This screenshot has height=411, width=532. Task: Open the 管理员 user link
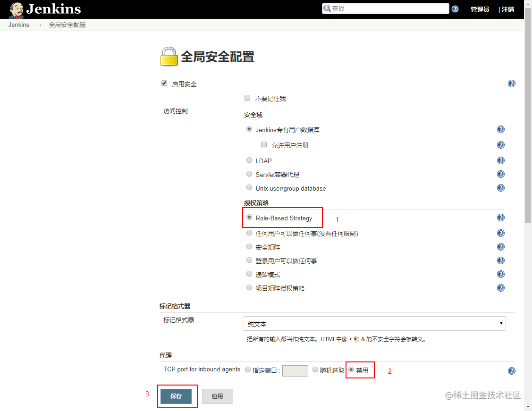(x=480, y=9)
